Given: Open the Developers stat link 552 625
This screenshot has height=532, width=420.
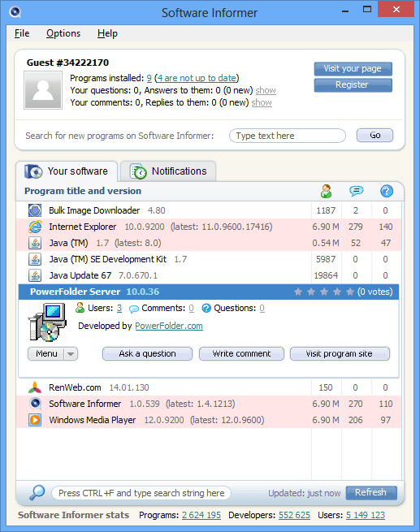Looking at the screenshot, I should point(294,515).
